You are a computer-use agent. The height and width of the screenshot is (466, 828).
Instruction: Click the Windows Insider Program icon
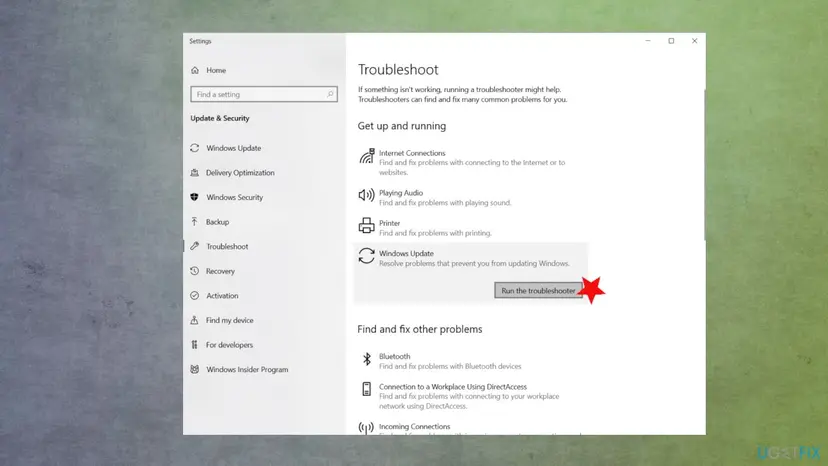pyautogui.click(x=195, y=369)
